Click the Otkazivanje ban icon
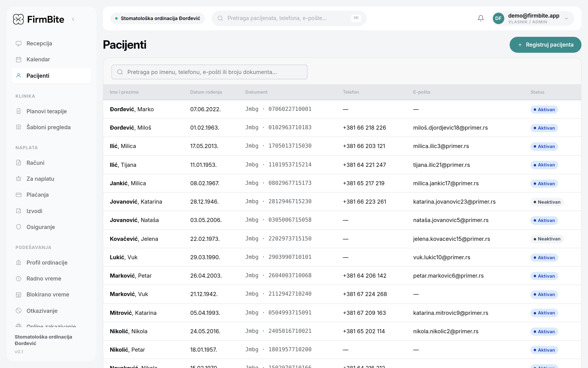This screenshot has width=588, height=368. click(19, 311)
